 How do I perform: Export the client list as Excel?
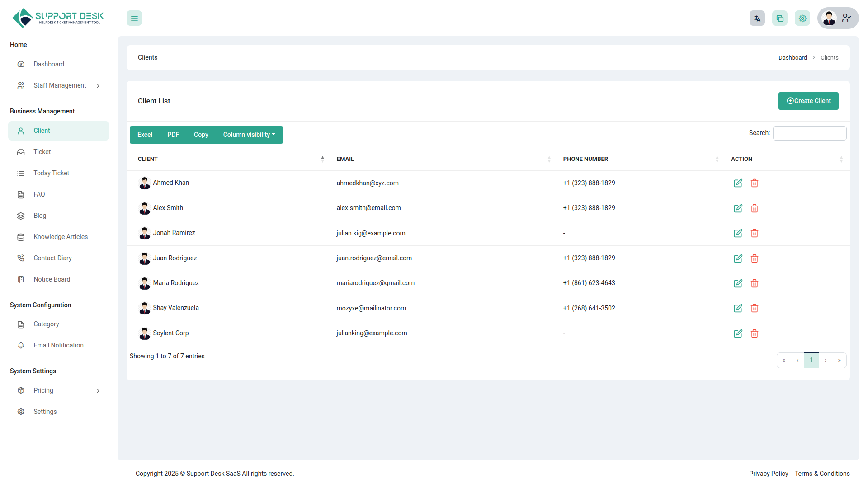[145, 135]
